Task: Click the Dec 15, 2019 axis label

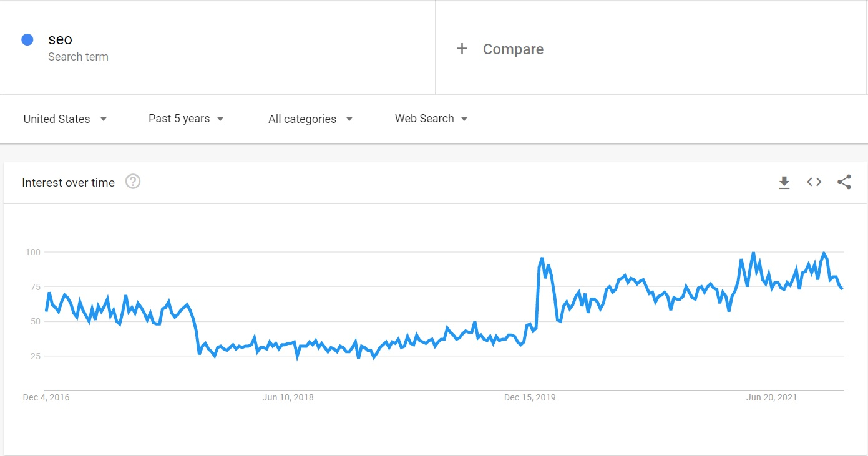Action: [530, 397]
